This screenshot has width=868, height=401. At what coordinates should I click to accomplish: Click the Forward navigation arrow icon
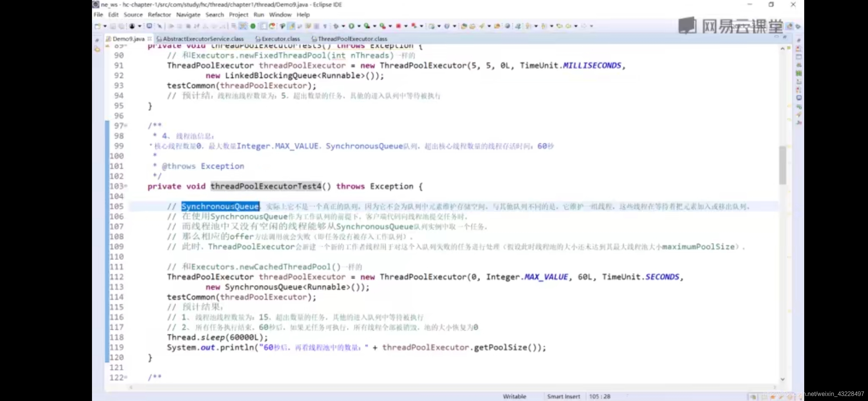[583, 26]
